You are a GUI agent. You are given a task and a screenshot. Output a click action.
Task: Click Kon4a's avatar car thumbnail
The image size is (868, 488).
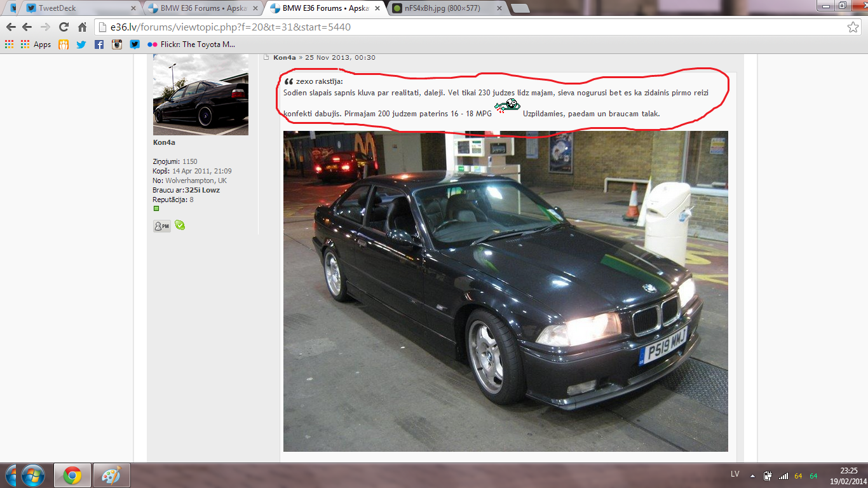201,95
